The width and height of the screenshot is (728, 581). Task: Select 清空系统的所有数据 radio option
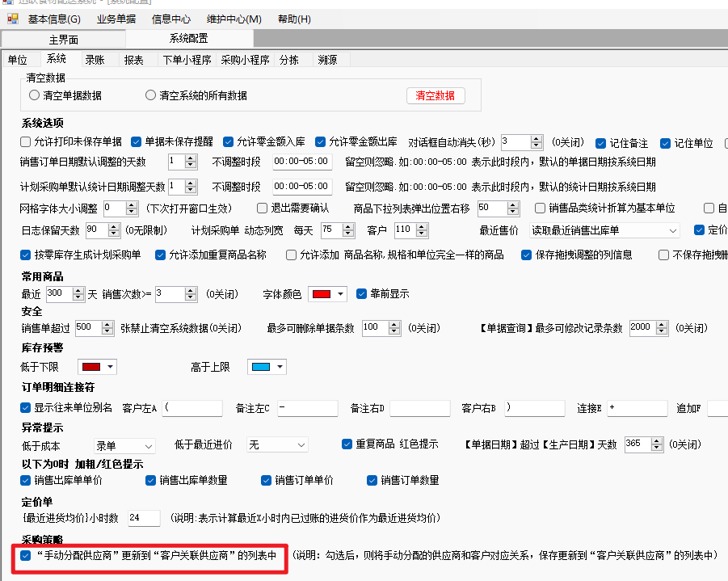[150, 95]
